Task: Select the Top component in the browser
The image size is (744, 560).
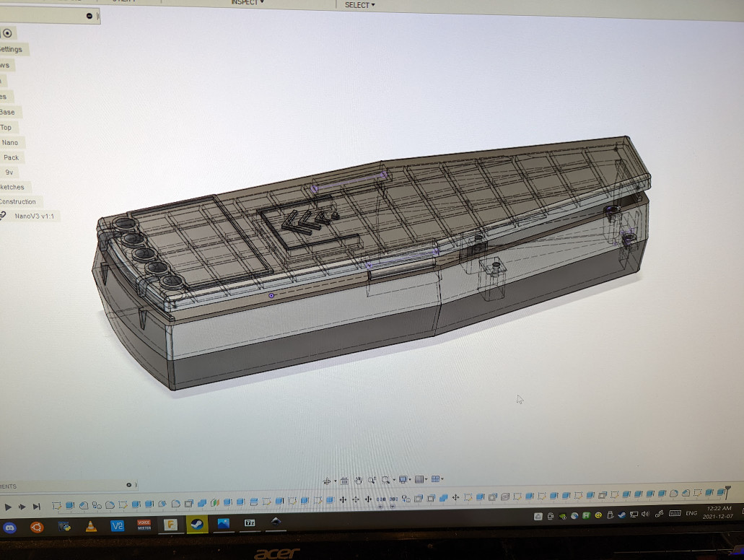Action: [6, 127]
